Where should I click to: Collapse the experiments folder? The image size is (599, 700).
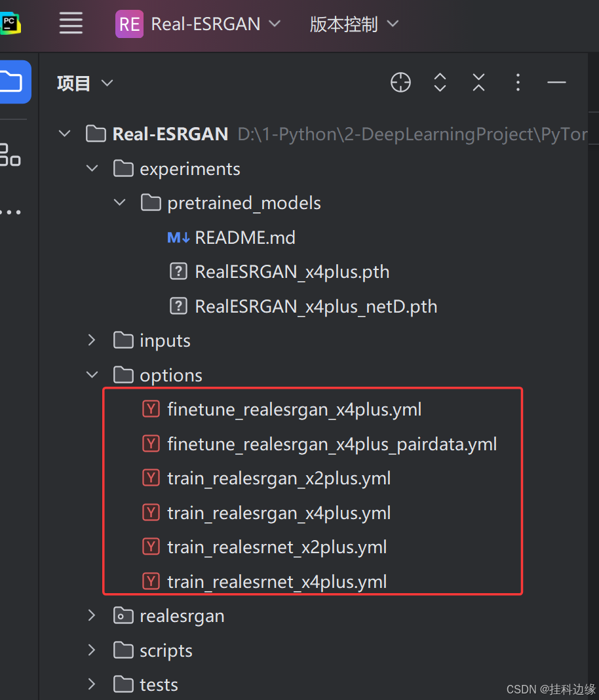(x=92, y=168)
